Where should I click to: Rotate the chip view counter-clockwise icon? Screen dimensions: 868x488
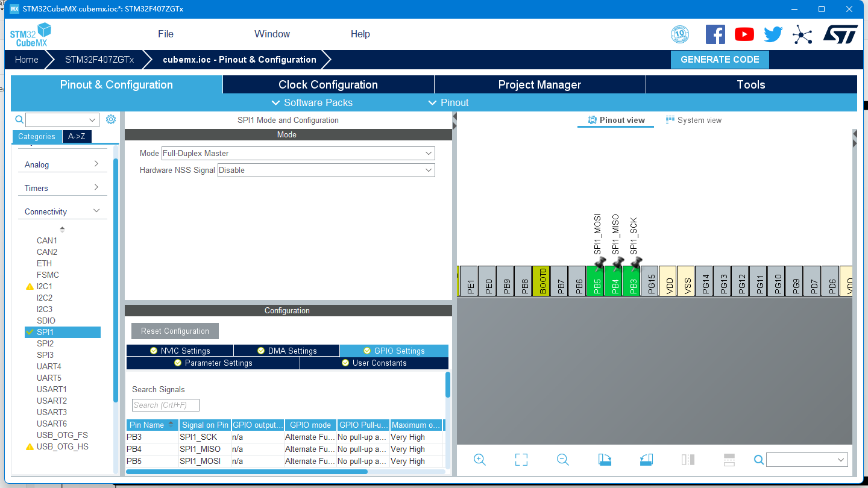tap(646, 460)
